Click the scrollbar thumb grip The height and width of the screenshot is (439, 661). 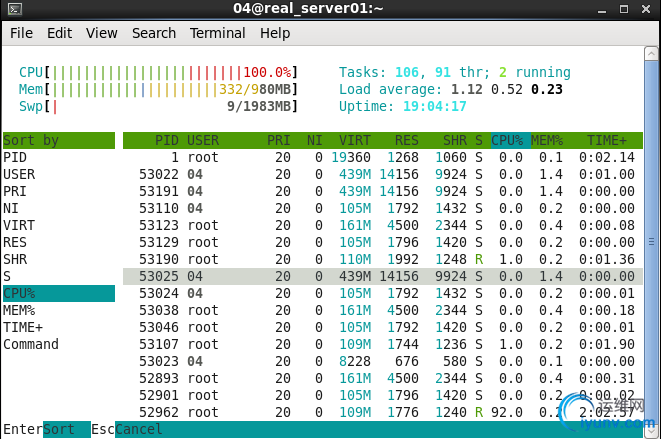click(x=651, y=242)
